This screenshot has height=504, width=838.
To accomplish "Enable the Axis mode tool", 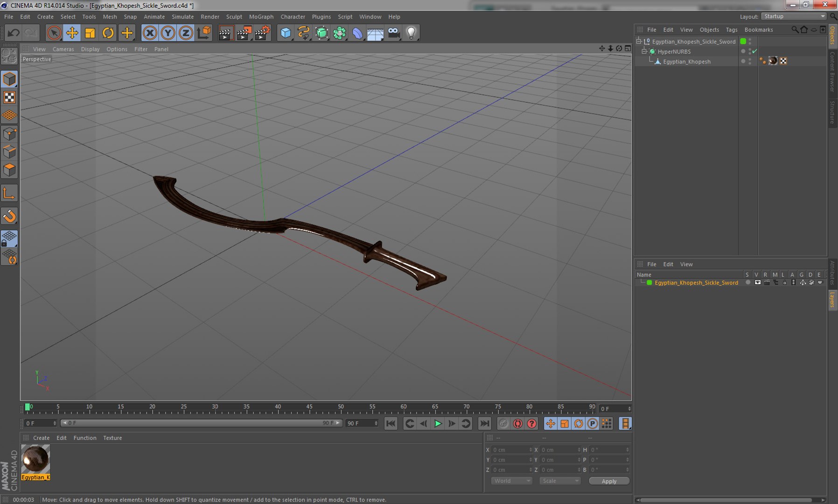I will (x=9, y=193).
